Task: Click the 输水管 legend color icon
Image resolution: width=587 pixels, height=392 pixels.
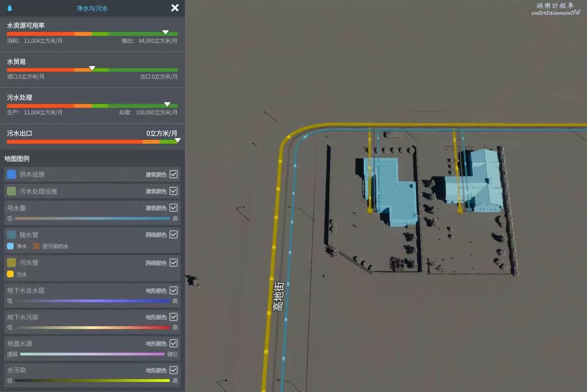Action: (11, 235)
